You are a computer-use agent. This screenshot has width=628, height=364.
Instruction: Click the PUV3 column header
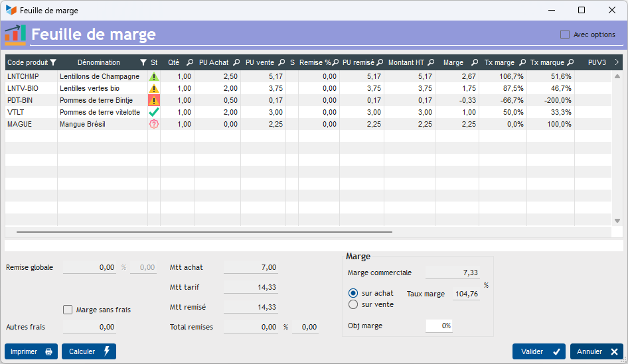[597, 63]
